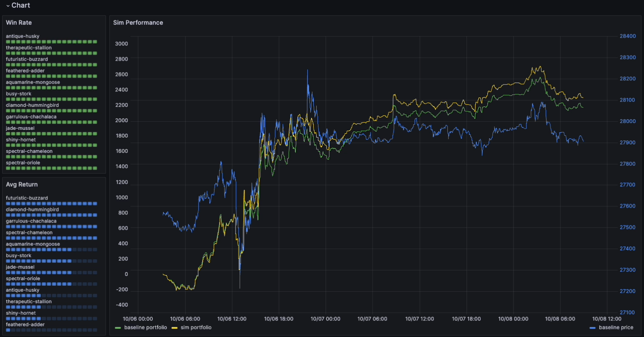Screen dimensions: 644x337
Task: Select feathered-adder label in Win Rate
Action: (25, 71)
